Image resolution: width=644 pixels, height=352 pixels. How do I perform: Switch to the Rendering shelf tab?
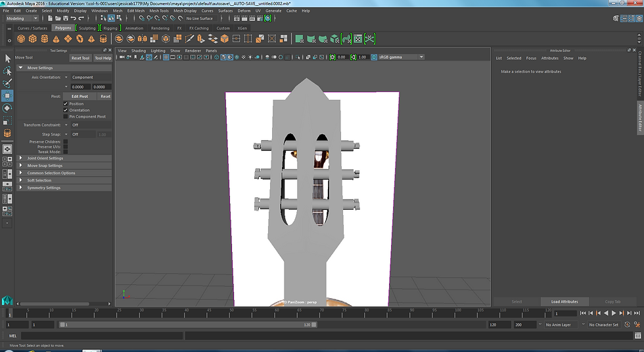click(x=160, y=28)
